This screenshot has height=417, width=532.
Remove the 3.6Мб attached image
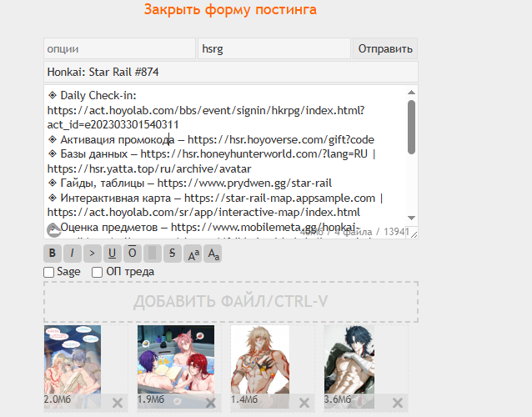pyautogui.click(x=398, y=403)
